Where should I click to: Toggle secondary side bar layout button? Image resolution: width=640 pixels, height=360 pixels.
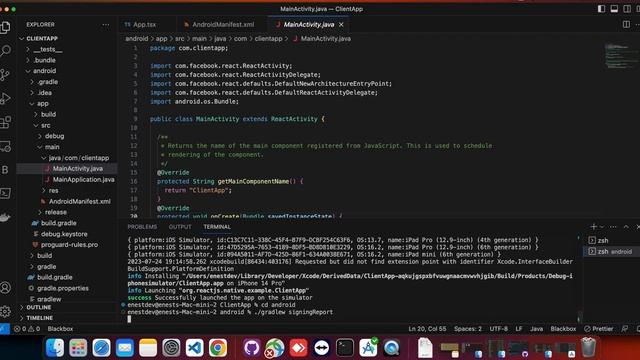click(627, 9)
